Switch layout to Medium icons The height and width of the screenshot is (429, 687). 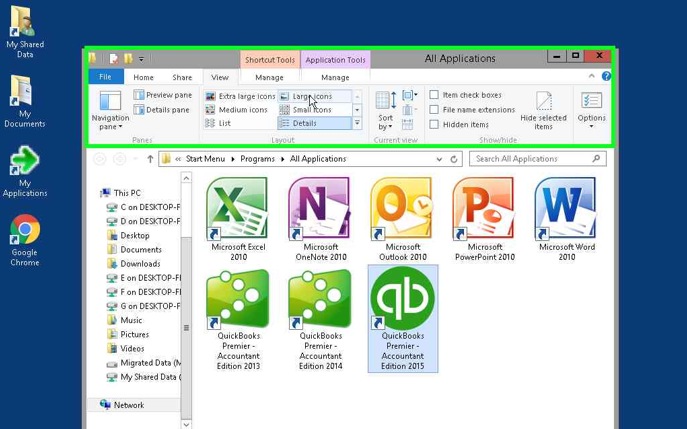click(237, 110)
